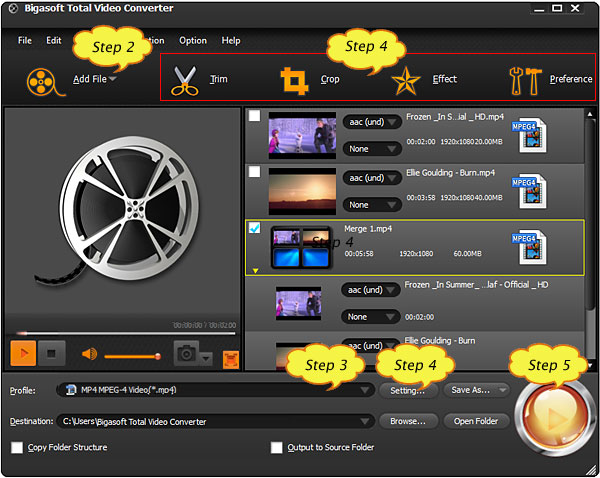
Task: Select the Frozen video thumbnail
Action: pyautogui.click(x=302, y=135)
